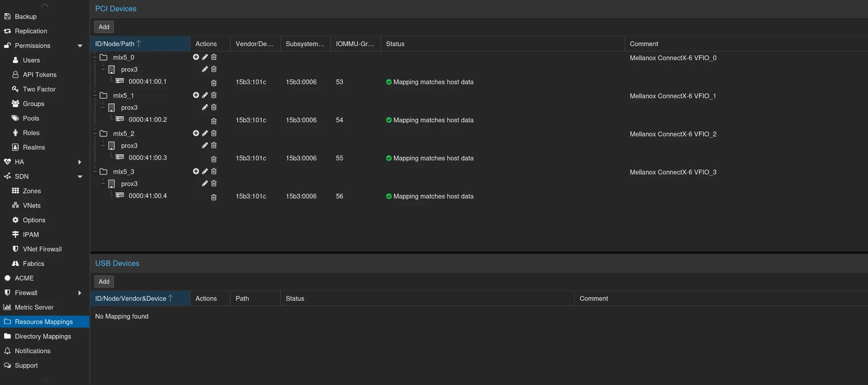Expand the HA sidebar section

click(x=80, y=162)
